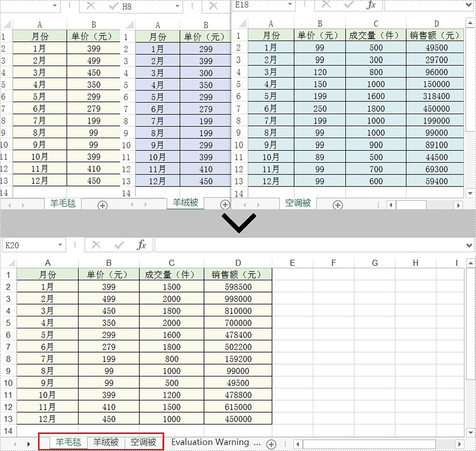This screenshot has width=476, height=451.
Task: Click the 空调被 sheet tab in top-right window
Action: (x=298, y=203)
